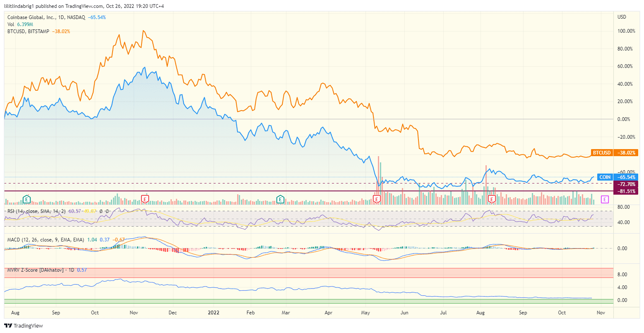
Task: Select the 2022 label on the time axis
Action: tap(214, 313)
